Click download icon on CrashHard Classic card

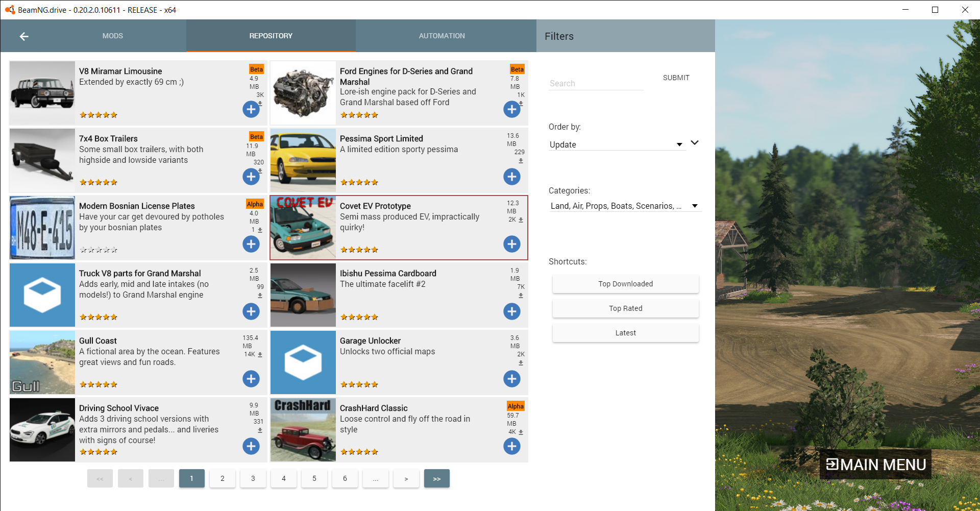pyautogui.click(x=521, y=432)
